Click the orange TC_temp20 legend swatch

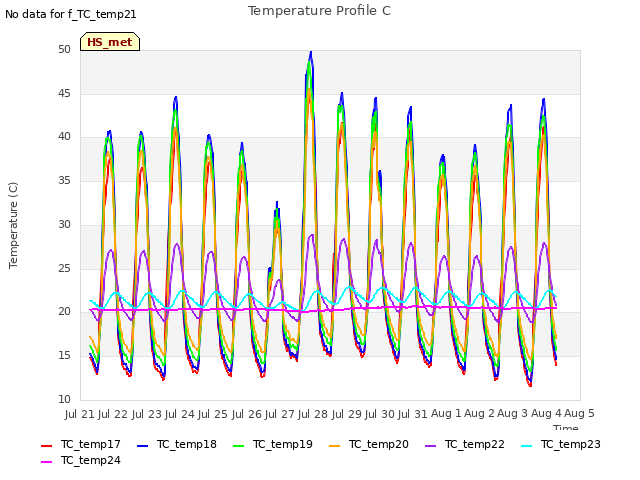tap(334, 446)
